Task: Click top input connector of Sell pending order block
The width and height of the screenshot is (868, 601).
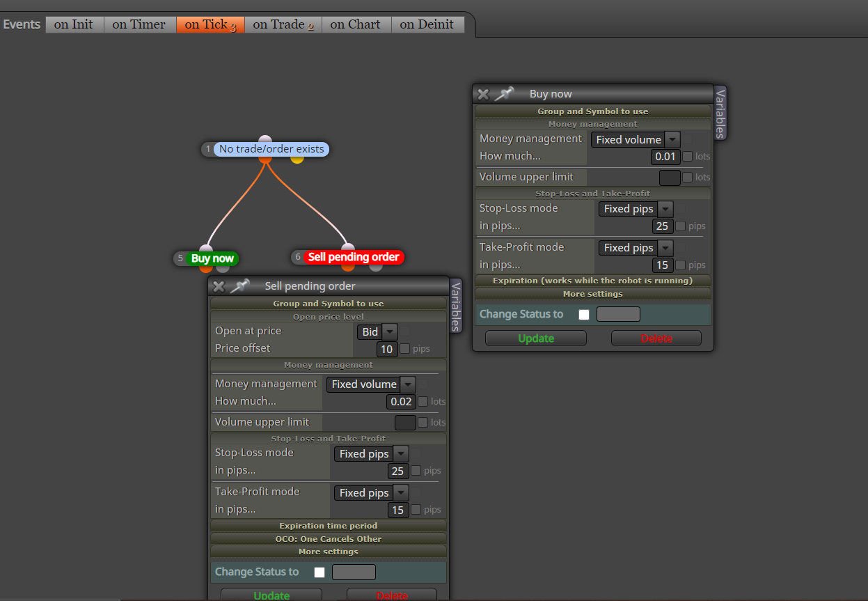Action: (x=348, y=247)
